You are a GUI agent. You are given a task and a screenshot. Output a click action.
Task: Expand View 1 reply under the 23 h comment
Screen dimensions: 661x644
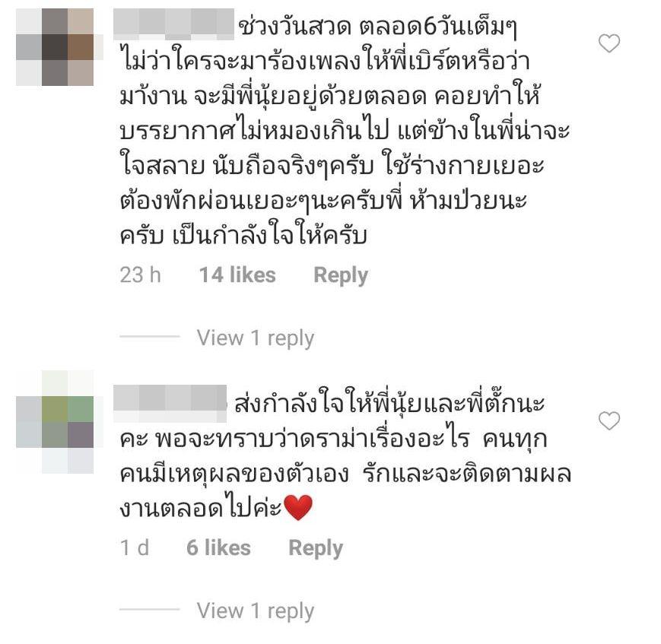click(256, 338)
